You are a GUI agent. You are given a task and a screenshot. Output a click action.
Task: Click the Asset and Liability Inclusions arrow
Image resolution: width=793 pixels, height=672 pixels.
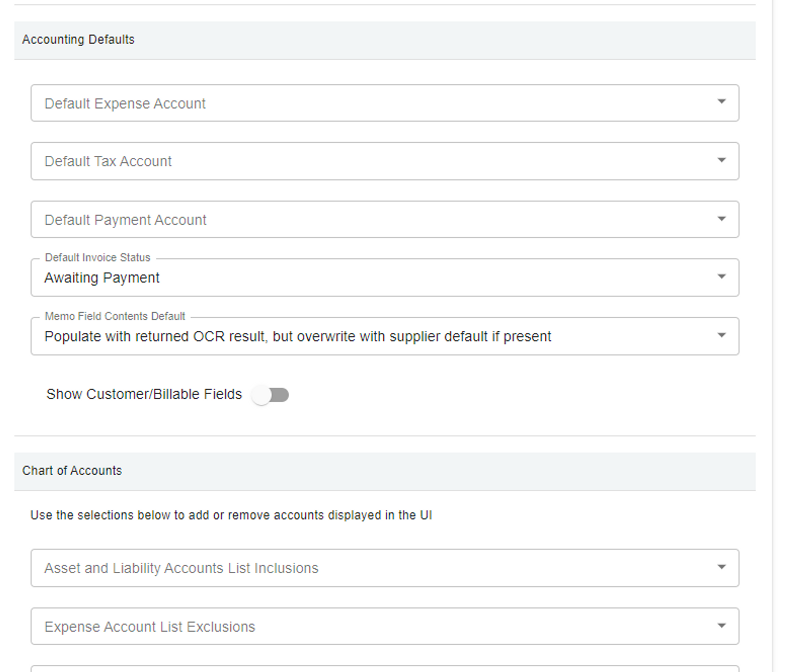pos(722,567)
